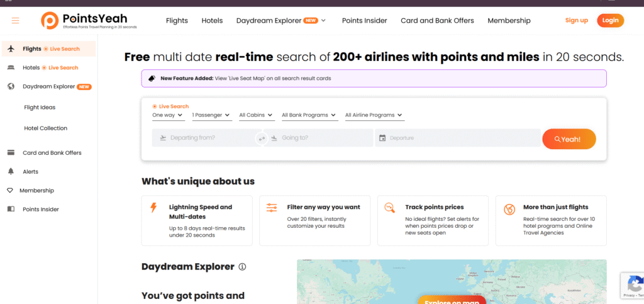Screen dimensions: 644x304
Task: Click the globe icon beside Daydream Explorer
Action: pos(11,87)
